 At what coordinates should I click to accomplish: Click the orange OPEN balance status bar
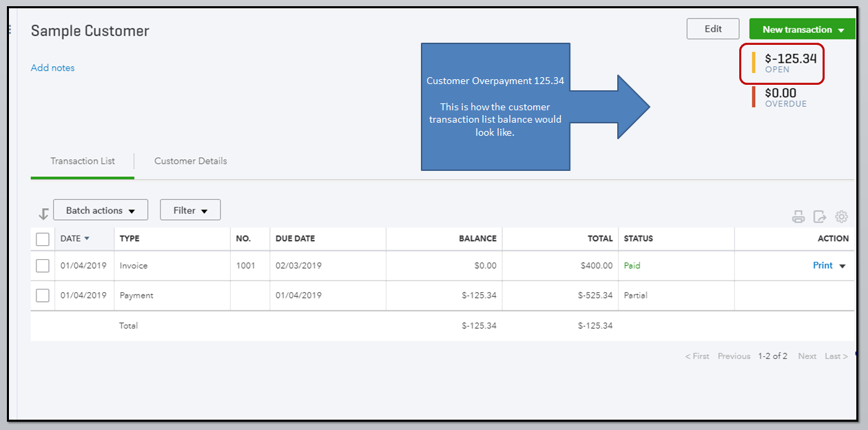pyautogui.click(x=754, y=62)
